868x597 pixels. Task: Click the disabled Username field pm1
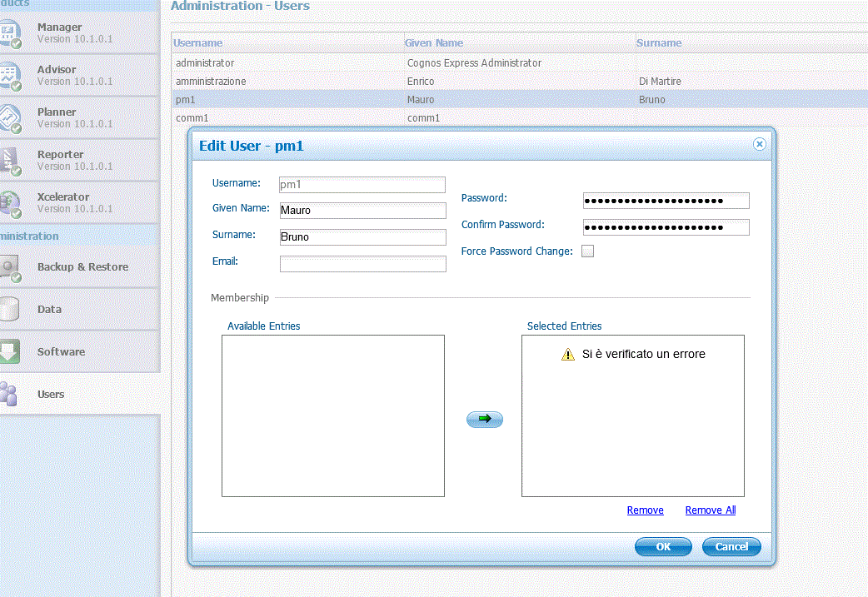pos(362,184)
